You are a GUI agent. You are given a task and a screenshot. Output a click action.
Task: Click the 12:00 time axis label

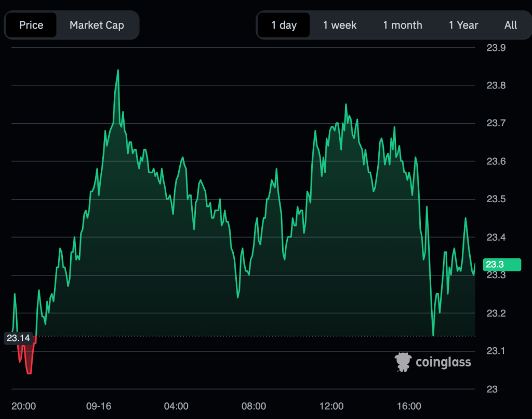pyautogui.click(x=331, y=405)
